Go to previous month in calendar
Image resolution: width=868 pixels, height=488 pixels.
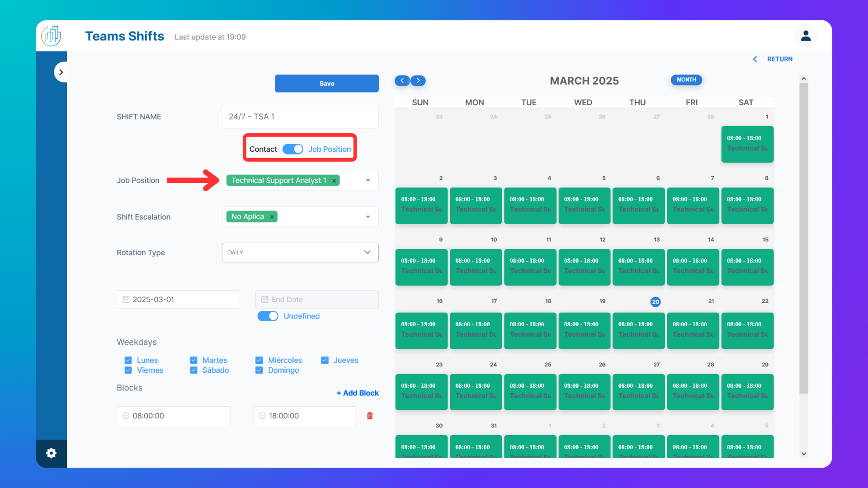[x=402, y=80]
